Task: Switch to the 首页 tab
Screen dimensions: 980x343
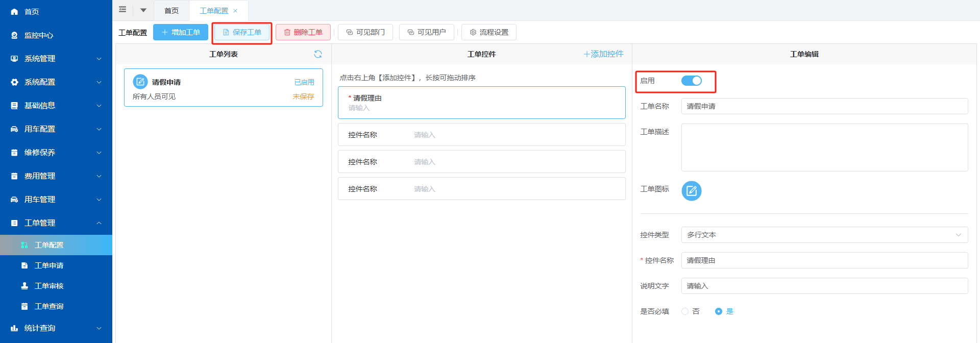Action: click(x=171, y=11)
